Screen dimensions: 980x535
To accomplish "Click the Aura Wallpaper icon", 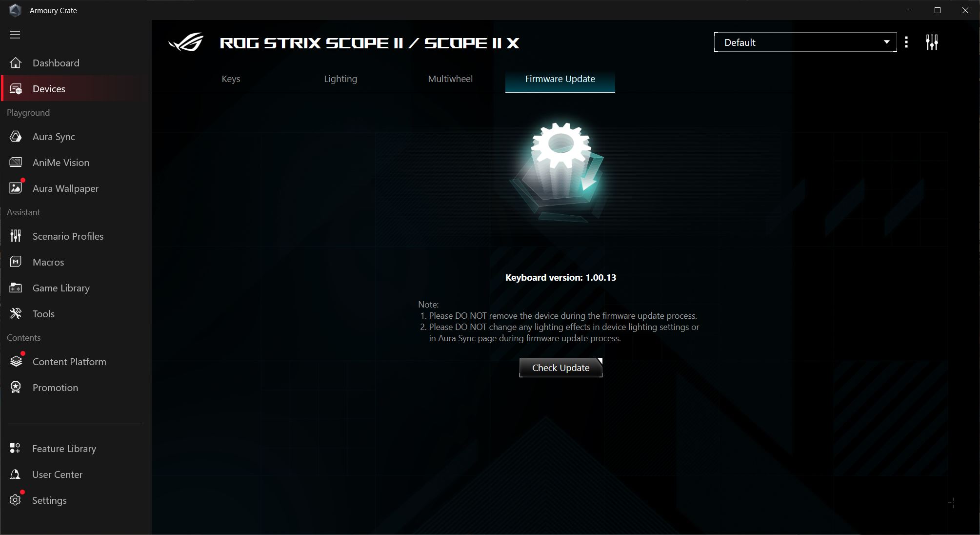I will click(x=16, y=188).
